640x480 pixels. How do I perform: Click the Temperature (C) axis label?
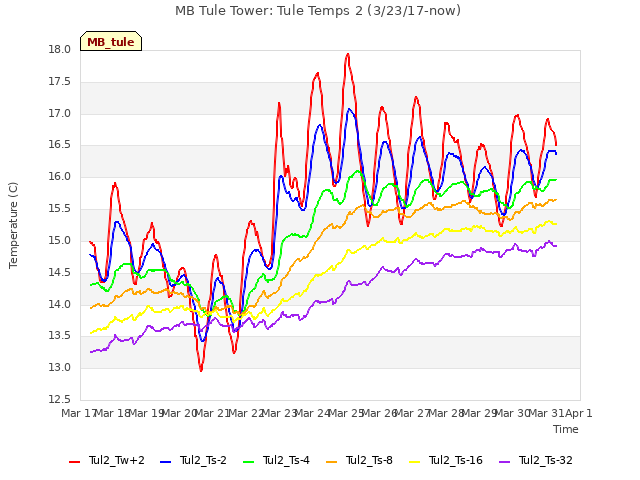[13, 225]
